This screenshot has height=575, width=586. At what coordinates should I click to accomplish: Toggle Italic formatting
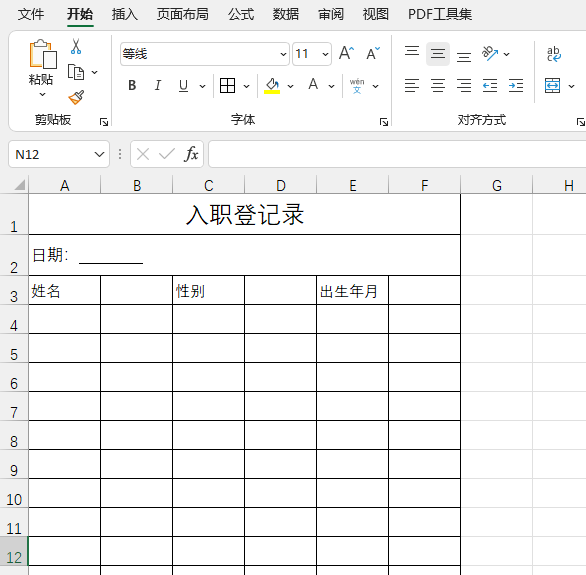[x=158, y=86]
